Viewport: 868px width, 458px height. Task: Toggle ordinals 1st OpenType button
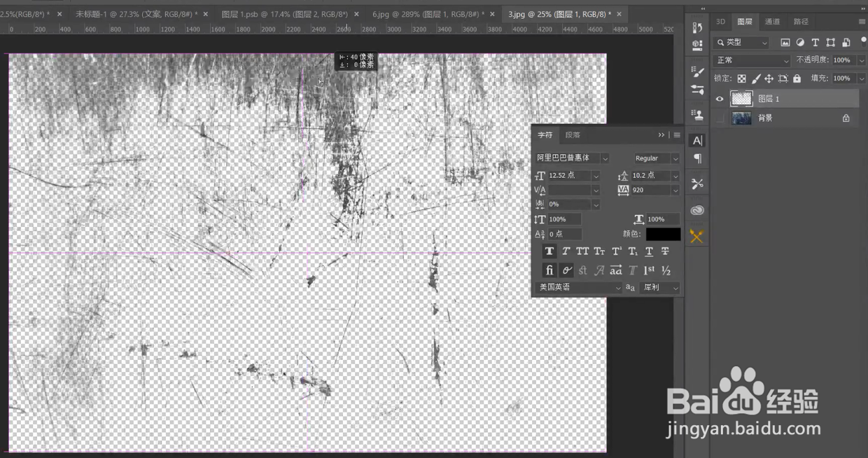coord(650,270)
